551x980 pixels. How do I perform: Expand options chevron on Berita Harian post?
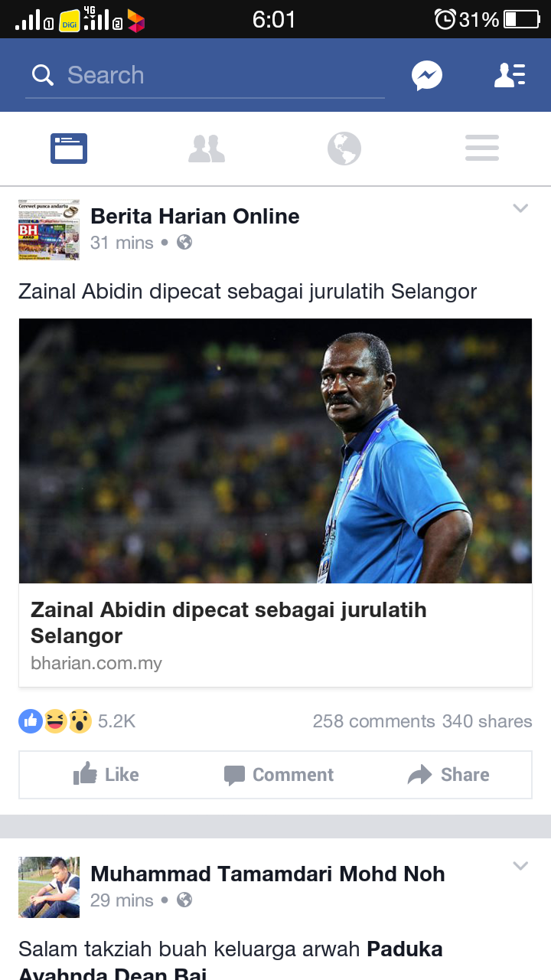pos(520,208)
